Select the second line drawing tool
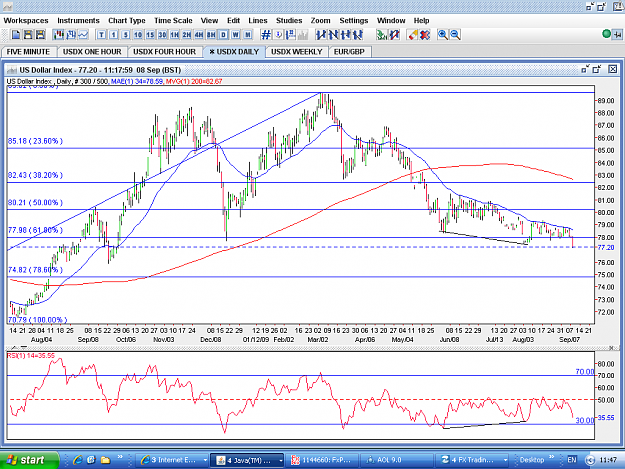 pyautogui.click(x=333, y=35)
